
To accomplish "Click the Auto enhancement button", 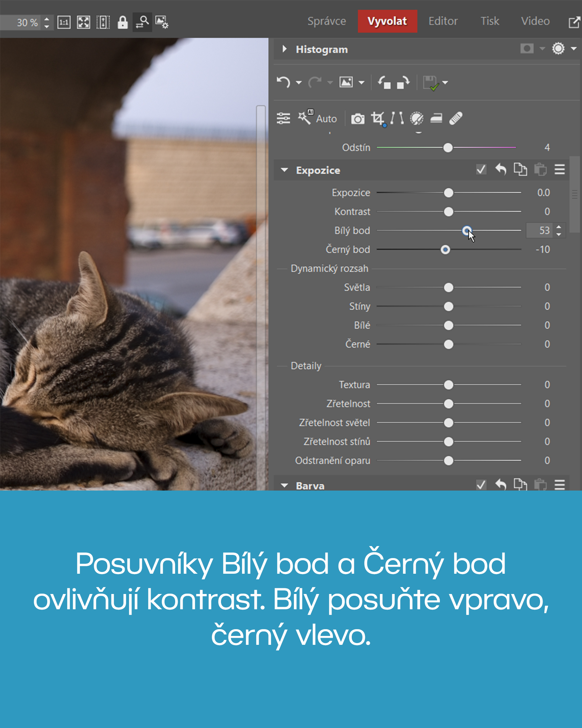I will [318, 118].
